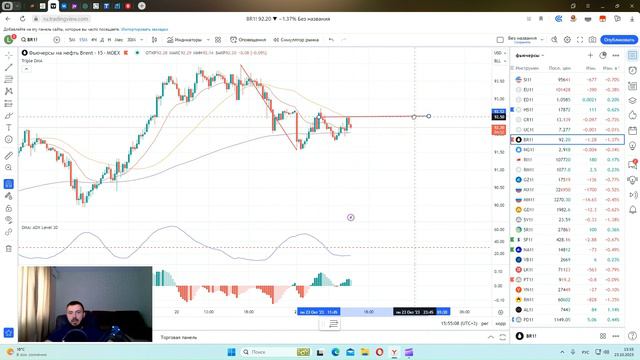
Task: Click the Импортировать закладки bookmarks link
Action: click(144, 29)
